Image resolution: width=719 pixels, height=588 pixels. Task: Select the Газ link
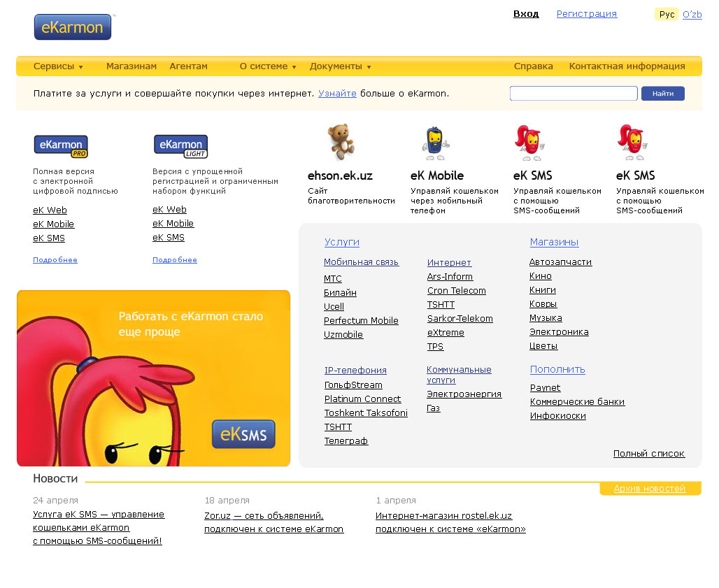[433, 408]
